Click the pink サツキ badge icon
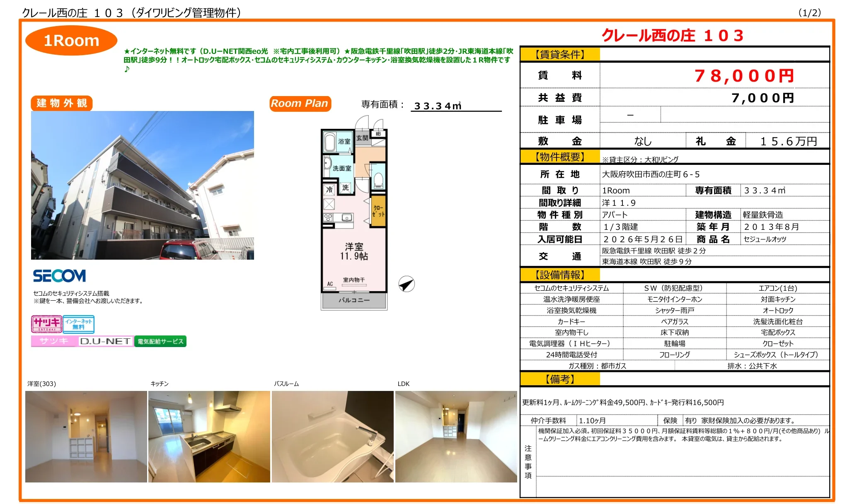 click(46, 325)
